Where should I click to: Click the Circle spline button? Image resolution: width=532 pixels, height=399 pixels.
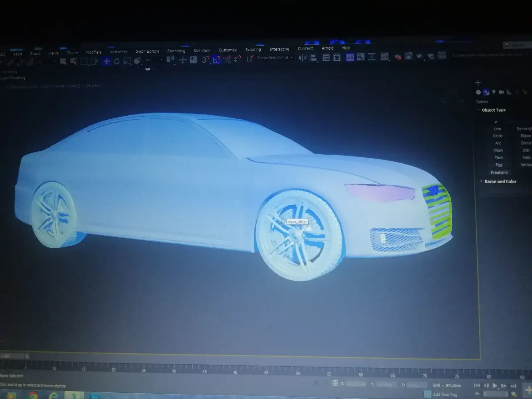[497, 136]
